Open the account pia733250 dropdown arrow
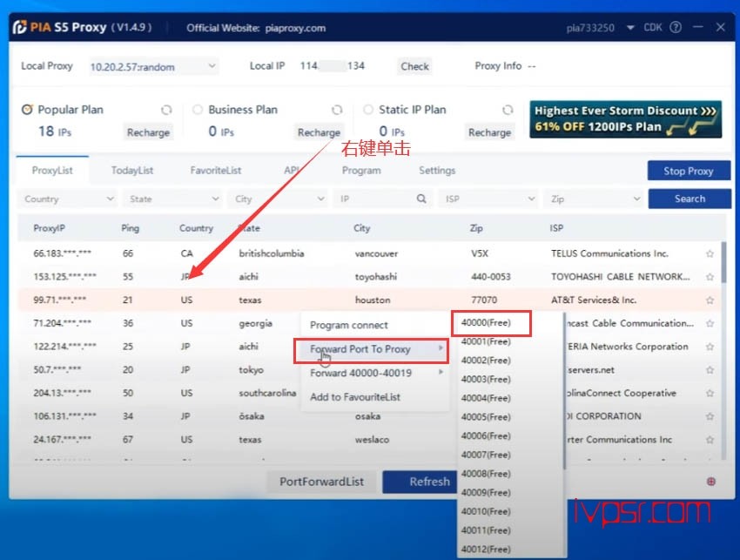This screenshot has height=560, width=740. click(630, 27)
